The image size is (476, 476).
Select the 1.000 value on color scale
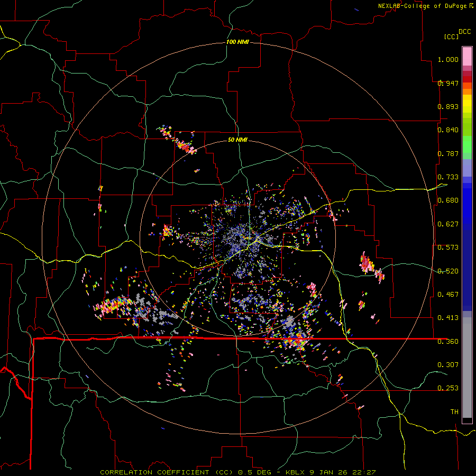pyautogui.click(x=448, y=59)
